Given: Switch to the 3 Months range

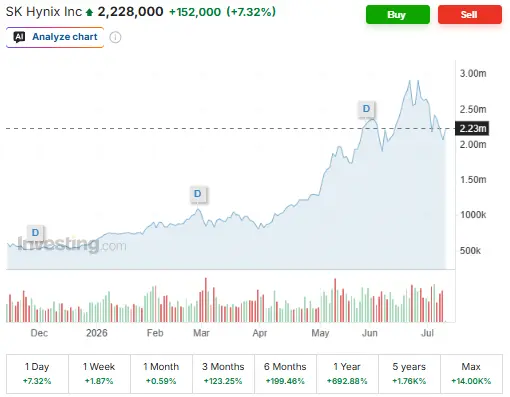Looking at the screenshot, I should point(223,373).
